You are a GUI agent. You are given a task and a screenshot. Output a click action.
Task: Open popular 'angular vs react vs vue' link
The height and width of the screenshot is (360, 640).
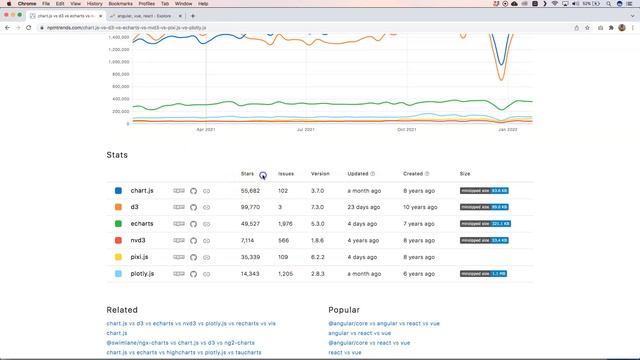coord(360,333)
